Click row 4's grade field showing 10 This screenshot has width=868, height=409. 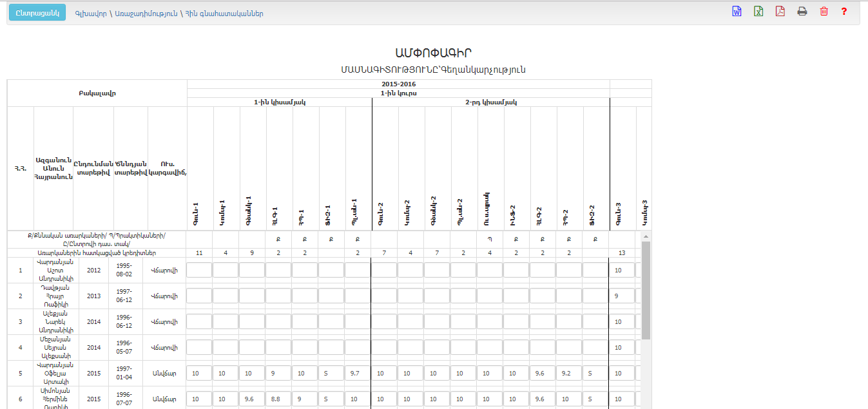[x=622, y=347]
